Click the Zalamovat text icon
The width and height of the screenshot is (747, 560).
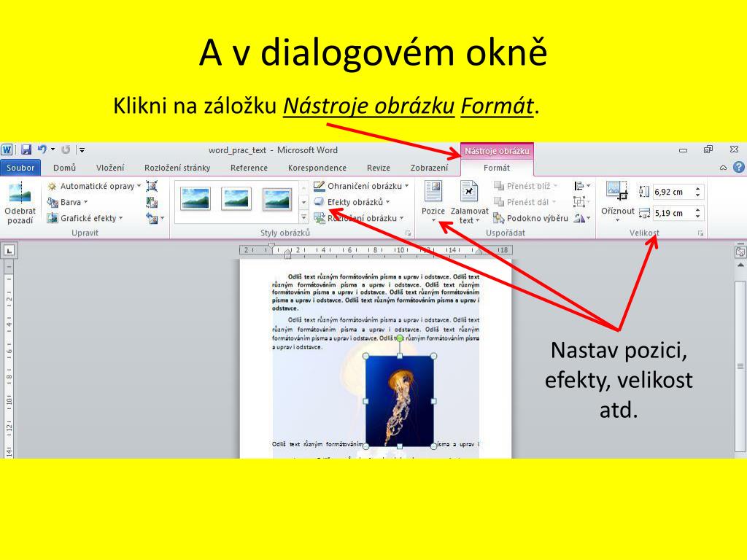click(x=469, y=191)
